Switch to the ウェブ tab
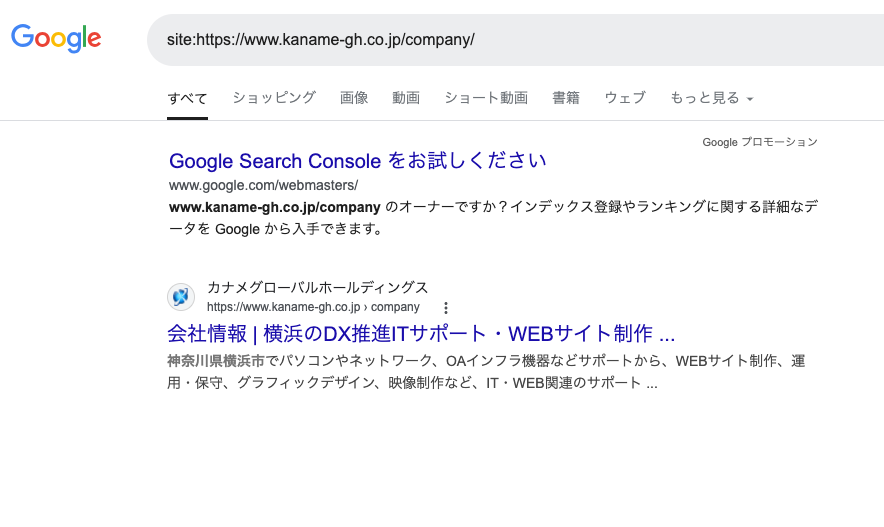The image size is (884, 527). pyautogui.click(x=625, y=98)
